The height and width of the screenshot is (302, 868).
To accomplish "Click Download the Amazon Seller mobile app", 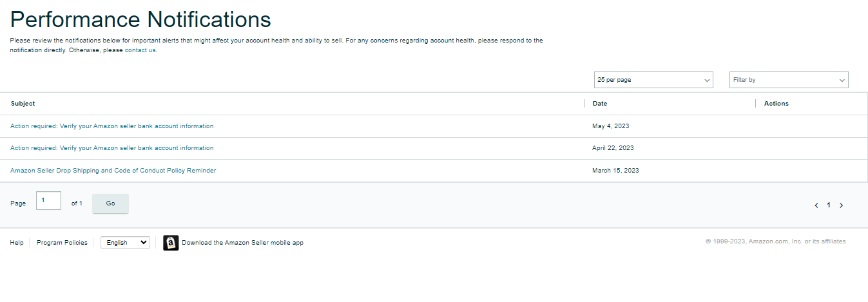I will [x=242, y=243].
